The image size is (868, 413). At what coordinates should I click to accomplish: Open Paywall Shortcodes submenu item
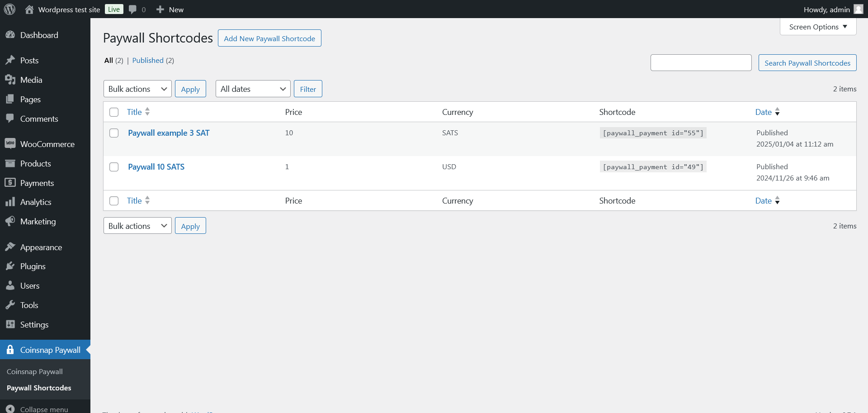(39, 388)
